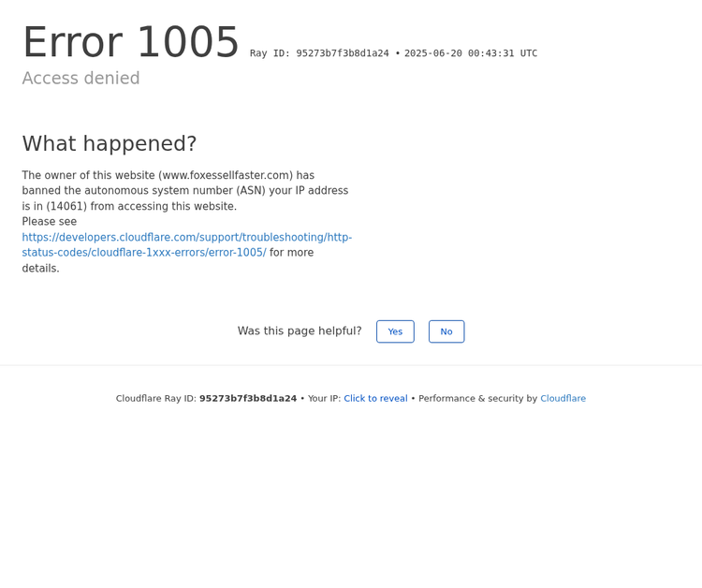Click the Access denied subtitle
This screenshot has height=588, width=702.
click(80, 79)
